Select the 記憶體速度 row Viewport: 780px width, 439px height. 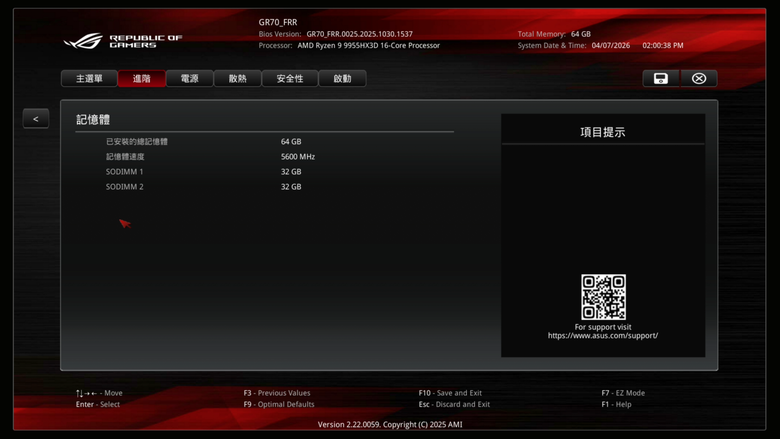[264, 157]
